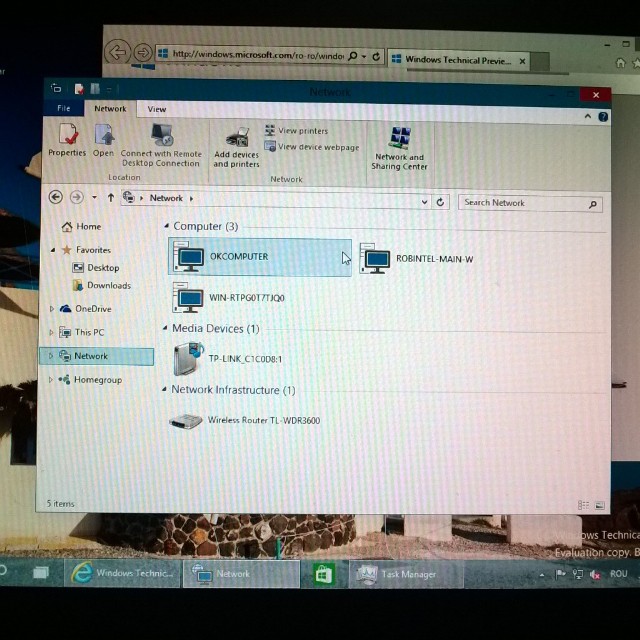The width and height of the screenshot is (640, 640).
Task: Go back in Network explorer
Action: (x=56, y=197)
